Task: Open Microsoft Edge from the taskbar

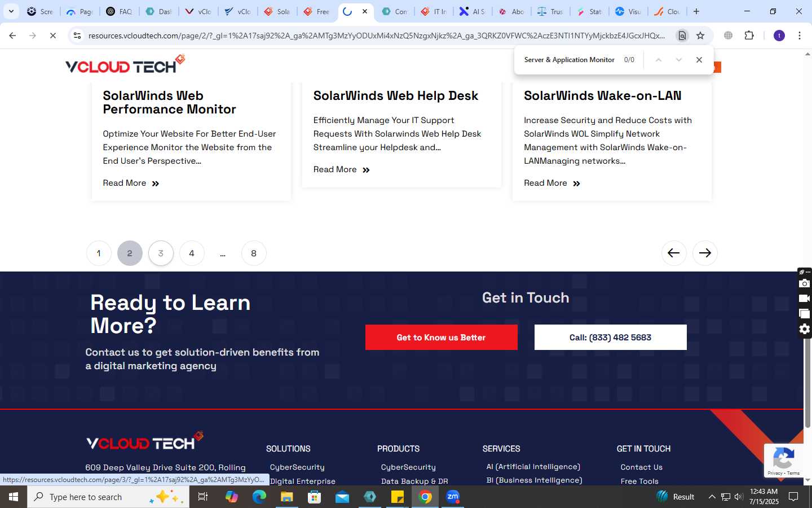Action: (x=259, y=497)
